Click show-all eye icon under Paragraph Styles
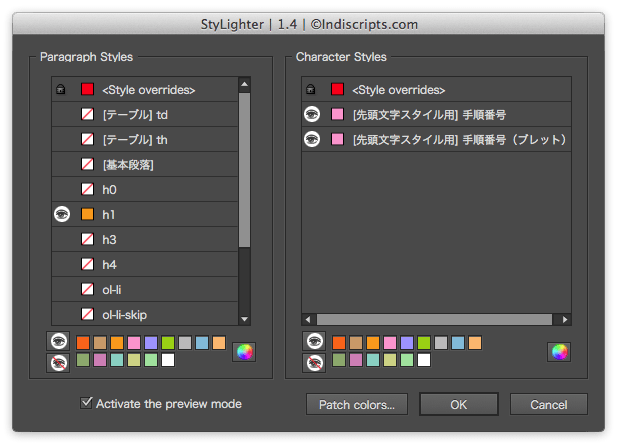 tap(58, 341)
